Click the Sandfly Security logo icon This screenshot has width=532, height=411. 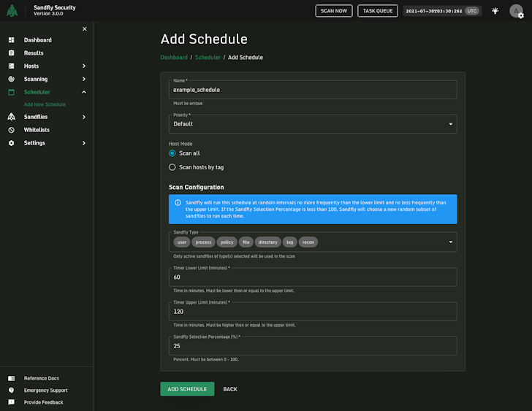pyautogui.click(x=12, y=10)
